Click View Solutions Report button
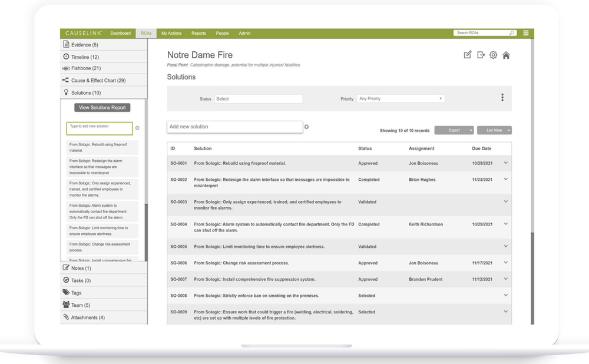Viewport: 589px width, 364px height. [102, 107]
